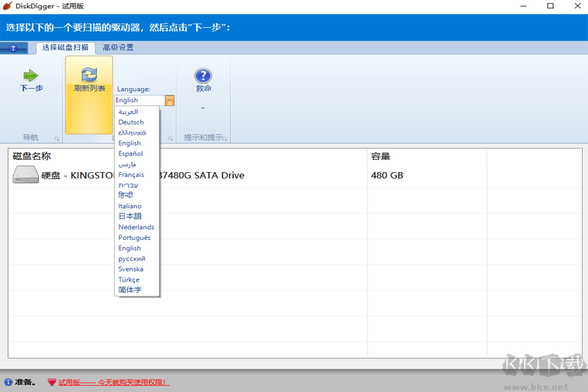
Task: Click the green Next step arrow icon
Action: [31, 75]
